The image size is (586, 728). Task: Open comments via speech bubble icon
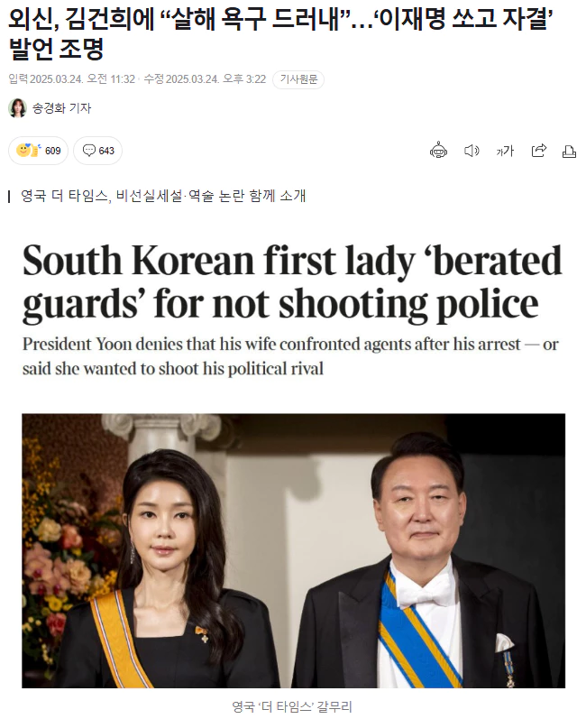coord(88,150)
